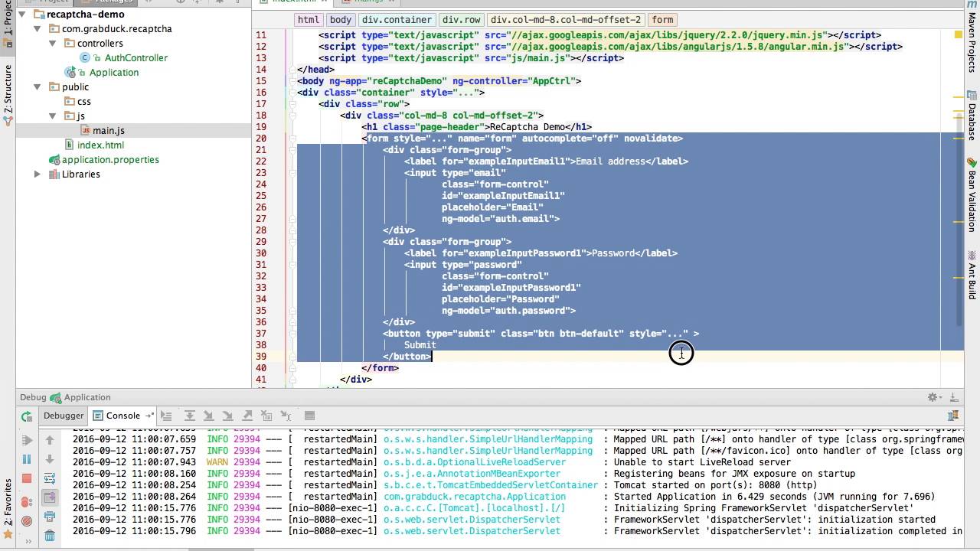Click the div.row breadcrumb
This screenshot has width=980, height=551.
[x=461, y=20]
